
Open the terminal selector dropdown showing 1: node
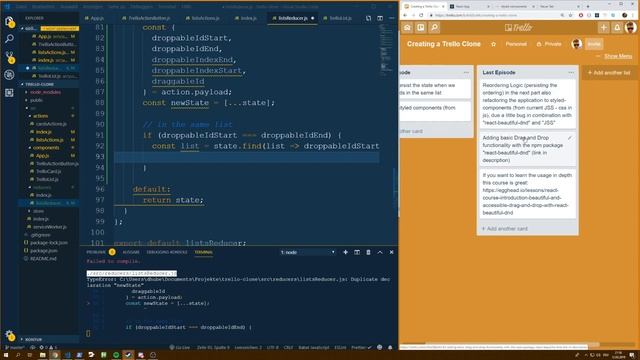point(308,252)
